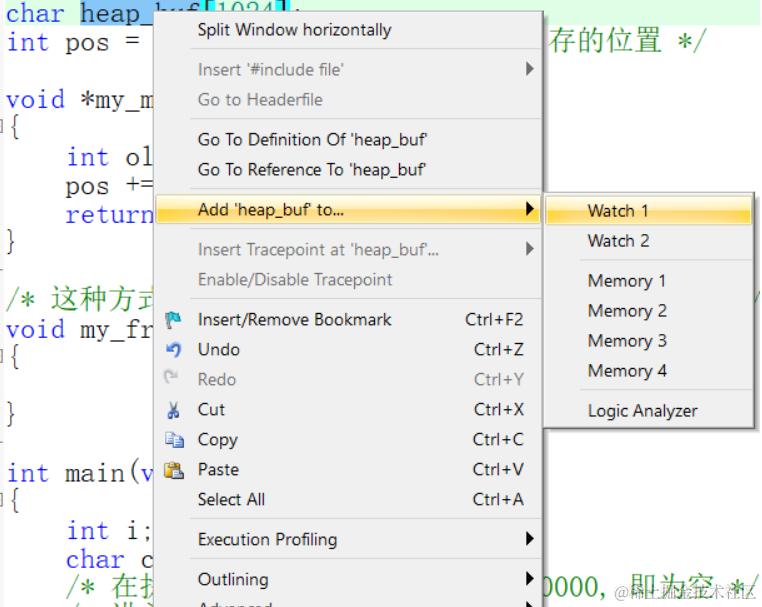Click the 'void my_fr' function declaration
The height and width of the screenshot is (607, 762).
tap(80, 330)
